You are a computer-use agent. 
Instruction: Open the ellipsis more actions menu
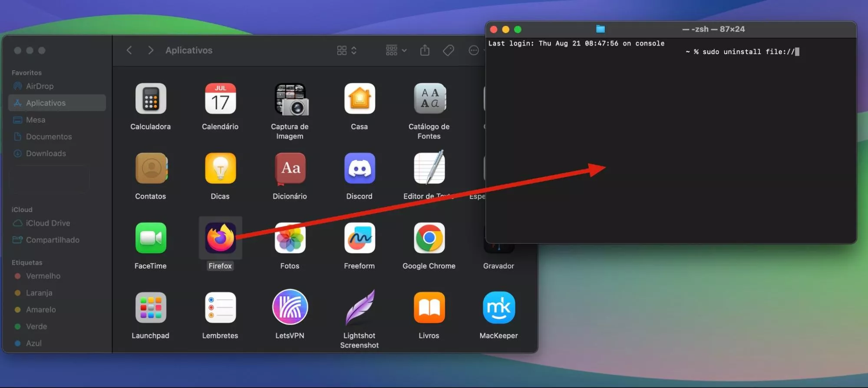click(x=474, y=50)
